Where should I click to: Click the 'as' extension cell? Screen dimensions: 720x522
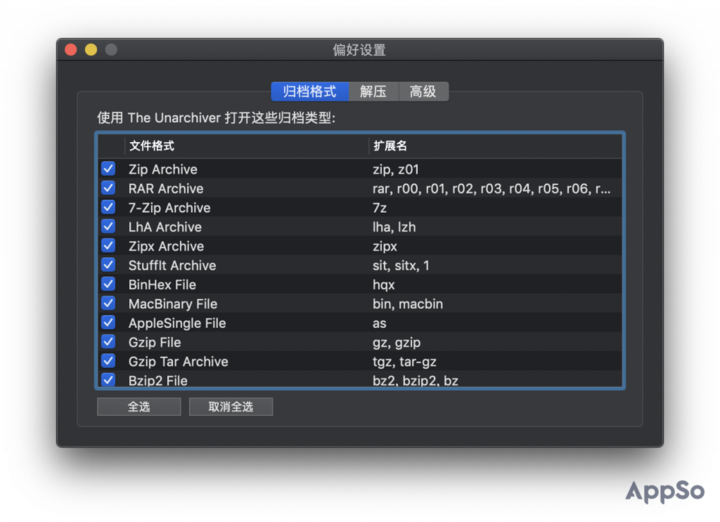pyautogui.click(x=379, y=323)
